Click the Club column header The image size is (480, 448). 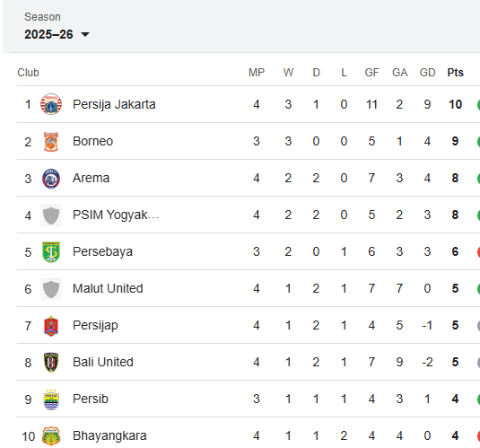[28, 73]
